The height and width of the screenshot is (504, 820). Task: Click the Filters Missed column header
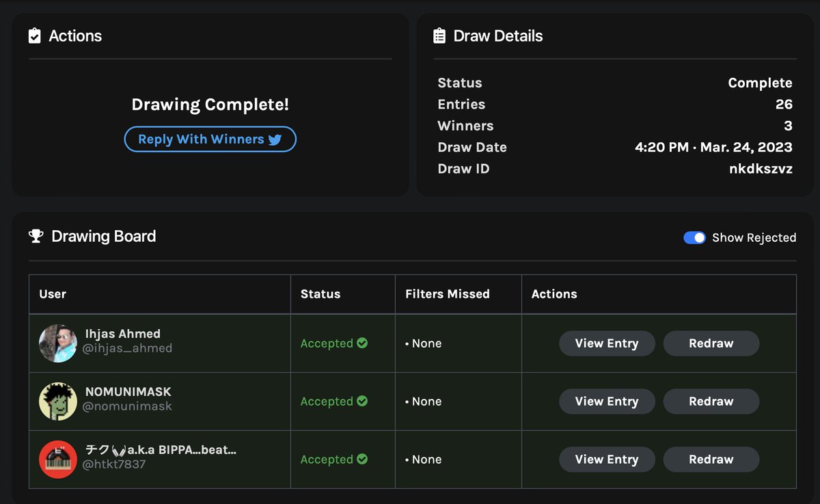[x=448, y=294]
